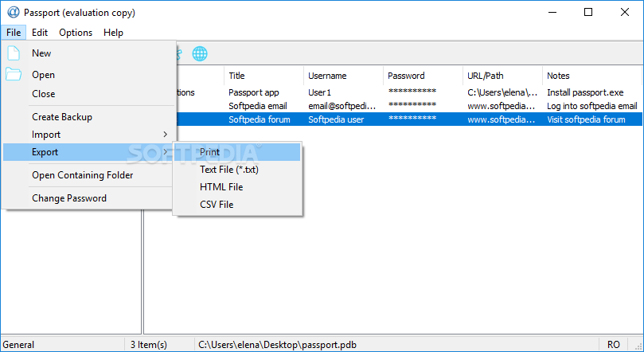Sort by the Notes column header

point(592,76)
